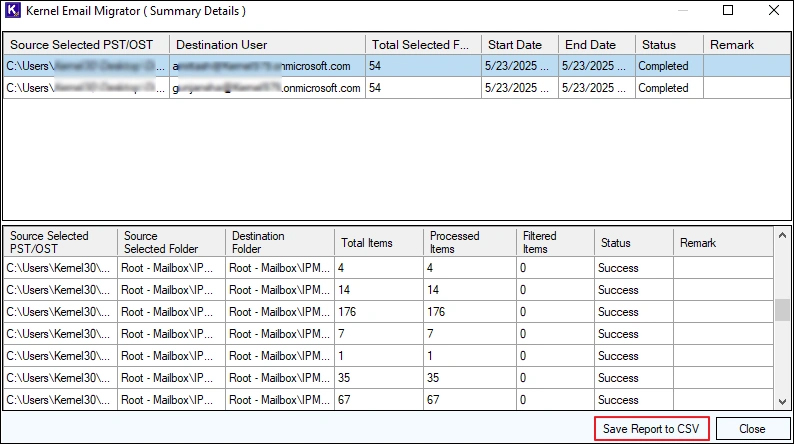Select folder row with 14 total items

click(389, 290)
